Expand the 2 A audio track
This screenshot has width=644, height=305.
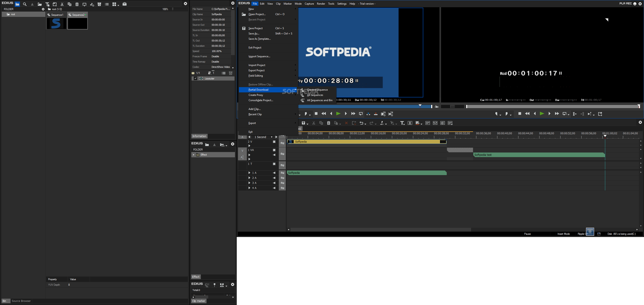click(249, 178)
